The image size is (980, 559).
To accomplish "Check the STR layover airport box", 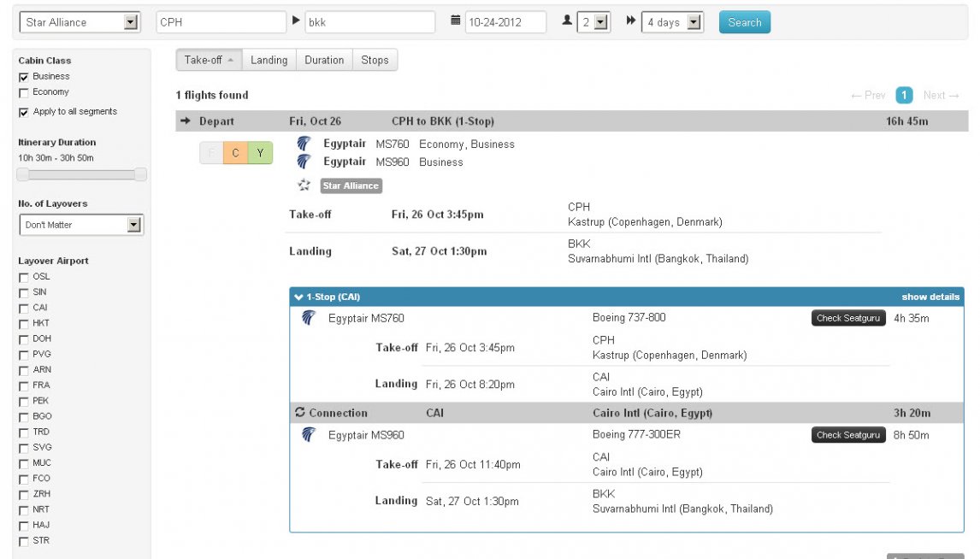I will click(x=24, y=542).
